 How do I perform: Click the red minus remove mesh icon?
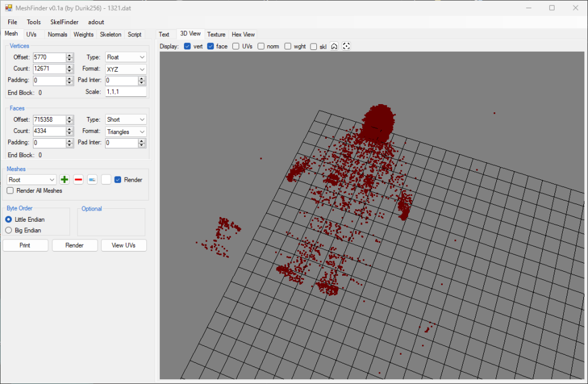click(x=78, y=180)
